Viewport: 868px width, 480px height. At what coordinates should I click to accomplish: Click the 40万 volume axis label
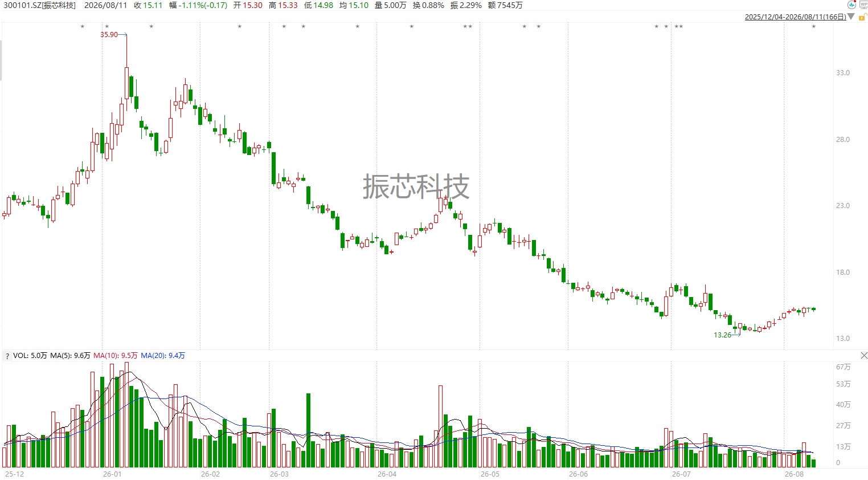point(843,405)
